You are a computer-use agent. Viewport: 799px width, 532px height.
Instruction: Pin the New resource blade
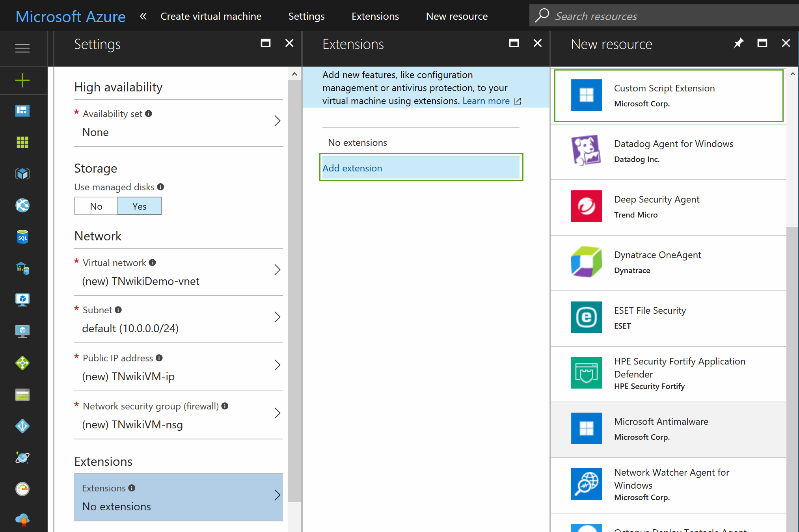[x=738, y=43]
